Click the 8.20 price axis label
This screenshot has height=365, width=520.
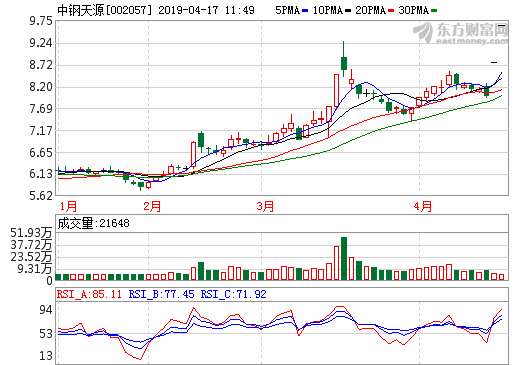41,87
